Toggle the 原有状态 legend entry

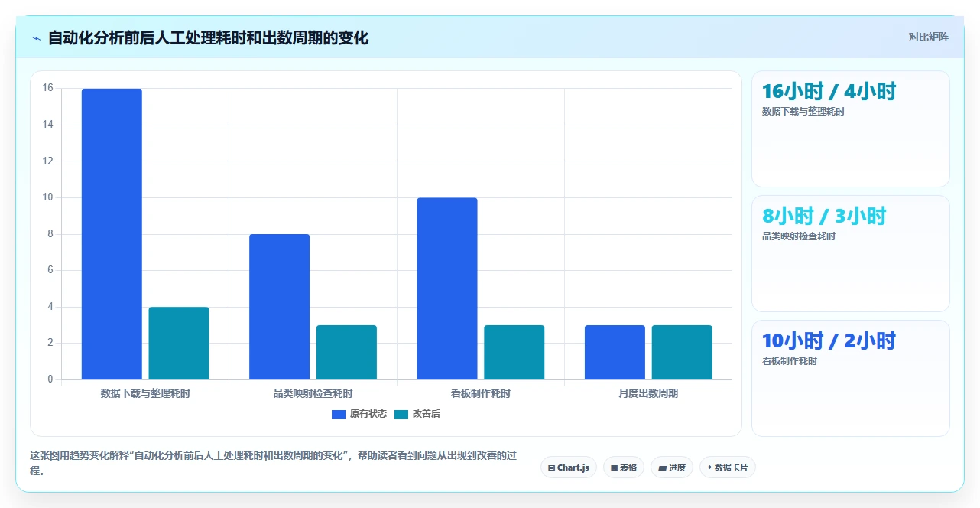click(359, 414)
